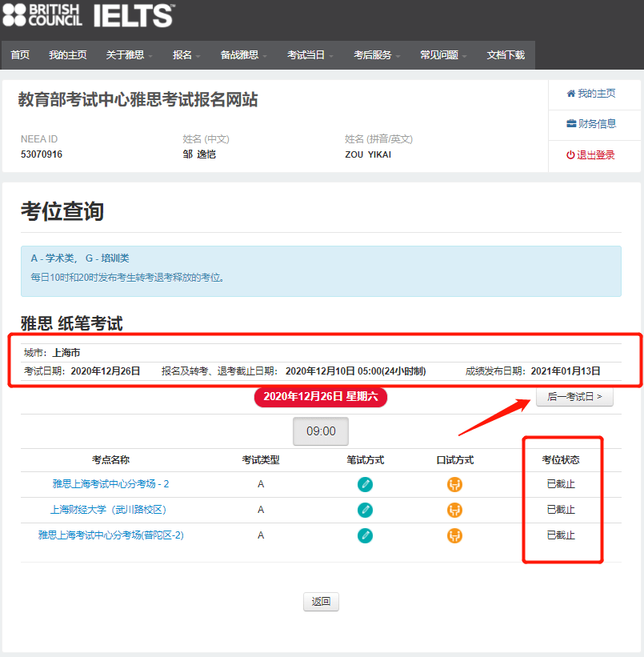The width and height of the screenshot is (644, 657).
Task: Open the 常见问题 menu item
Action: pyautogui.click(x=439, y=55)
